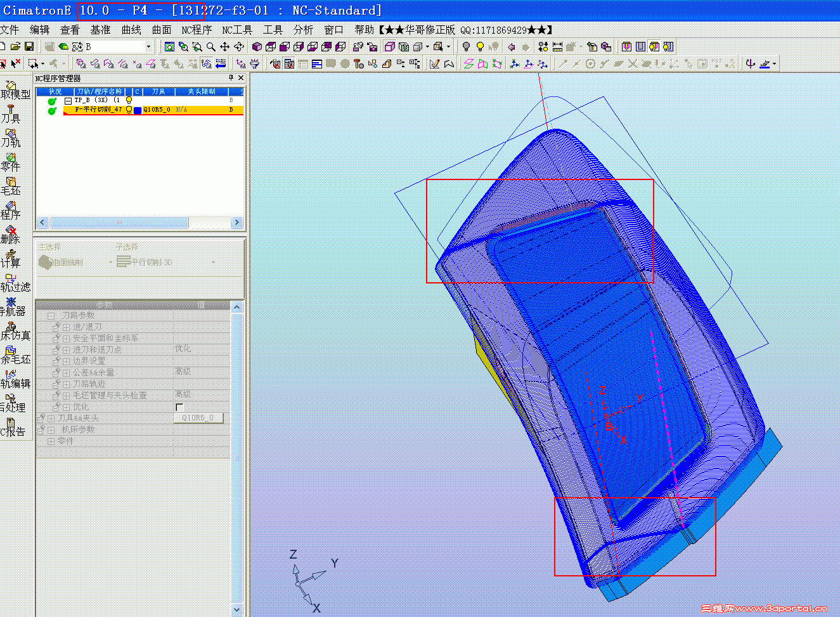Toggle the 优化 parameter checkbox
This screenshot has width=840, height=617.
tap(179, 407)
